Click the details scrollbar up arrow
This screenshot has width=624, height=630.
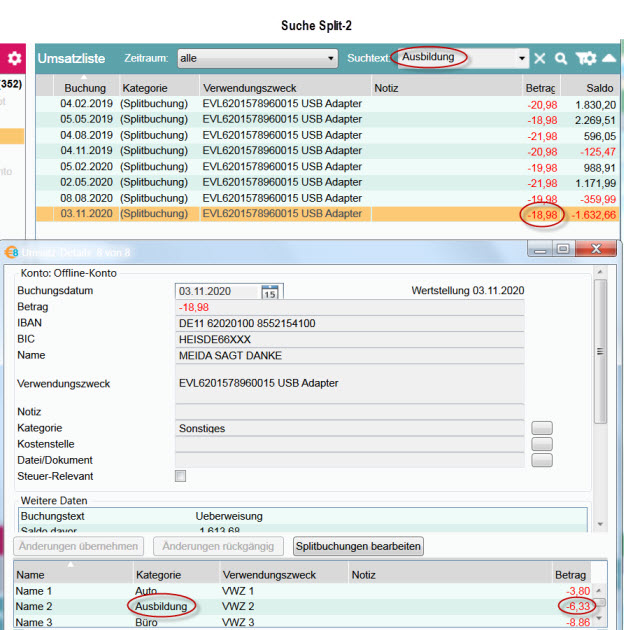point(600,272)
